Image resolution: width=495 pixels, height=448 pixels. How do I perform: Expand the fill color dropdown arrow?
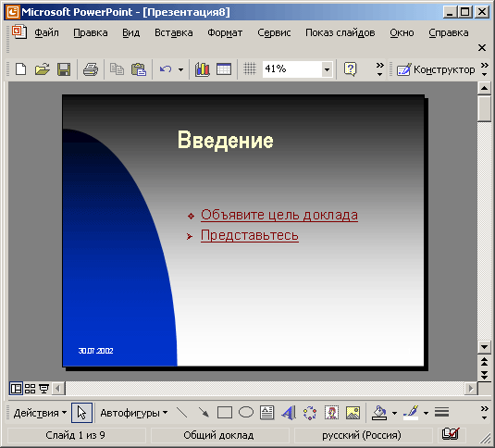(394, 413)
